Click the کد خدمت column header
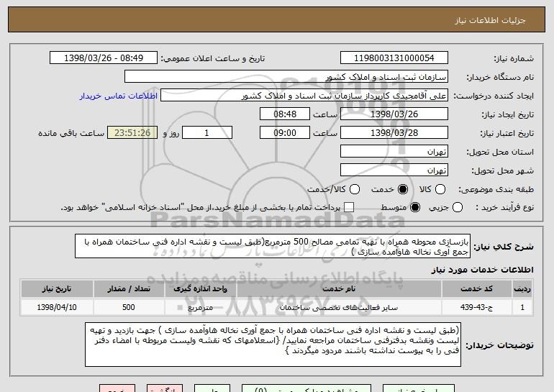 tap(476, 289)
